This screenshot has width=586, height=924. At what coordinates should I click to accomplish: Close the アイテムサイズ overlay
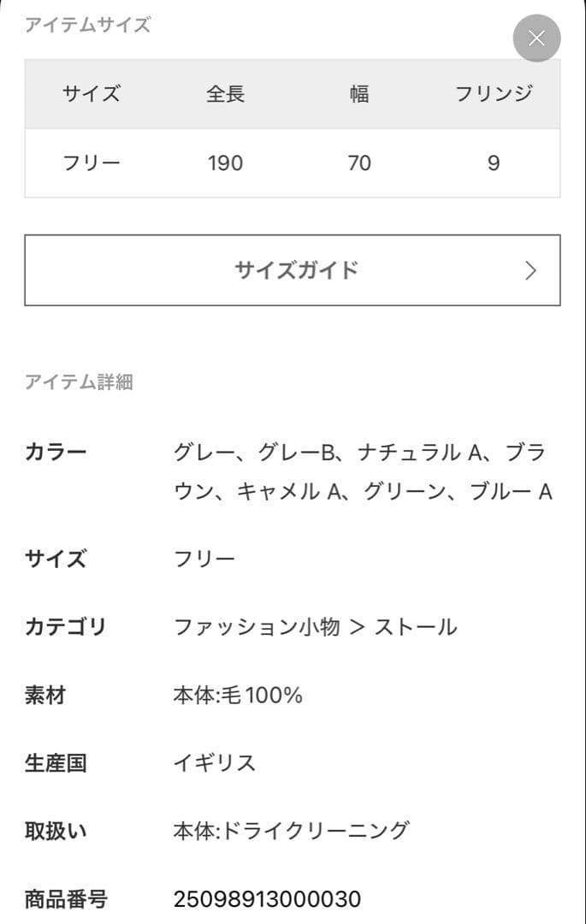[536, 38]
